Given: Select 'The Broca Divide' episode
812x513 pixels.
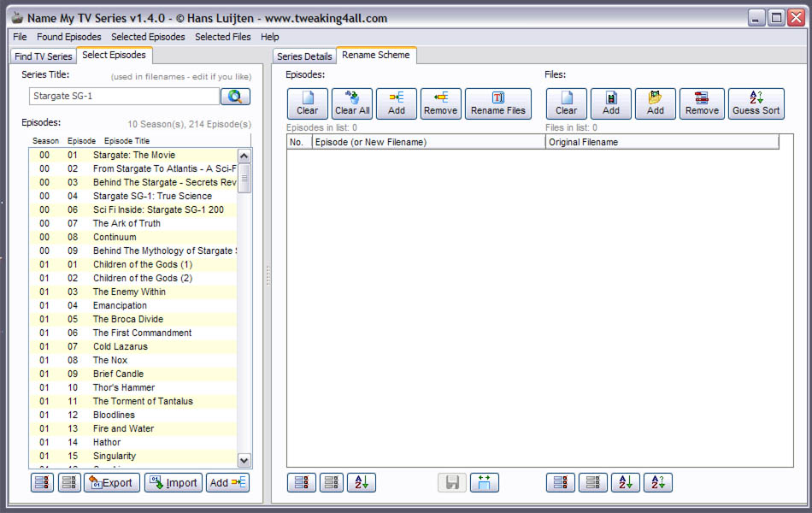Looking at the screenshot, I should [x=133, y=319].
